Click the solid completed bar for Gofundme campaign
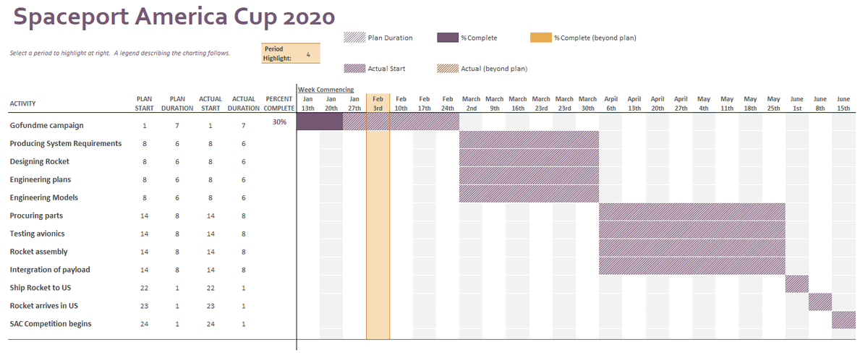The height and width of the screenshot is (363, 868). [320, 122]
